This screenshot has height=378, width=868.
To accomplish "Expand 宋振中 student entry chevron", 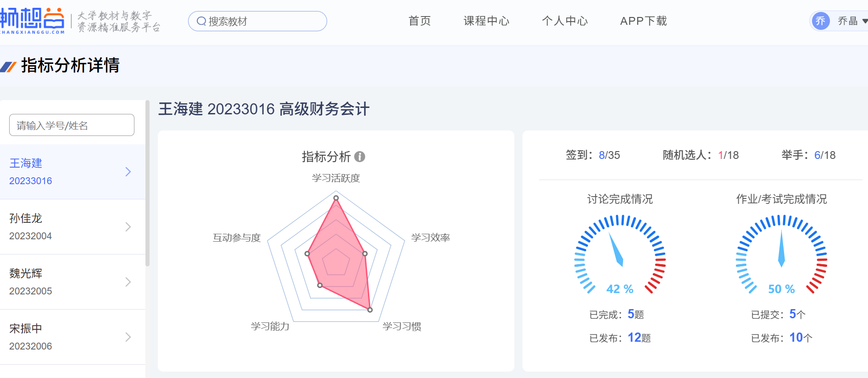I will point(128,337).
